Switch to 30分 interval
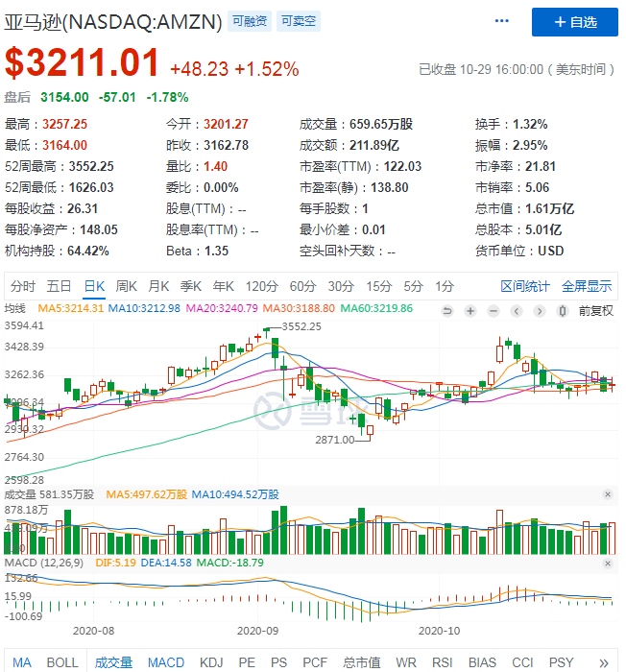This screenshot has height=672, width=626. pos(341,286)
